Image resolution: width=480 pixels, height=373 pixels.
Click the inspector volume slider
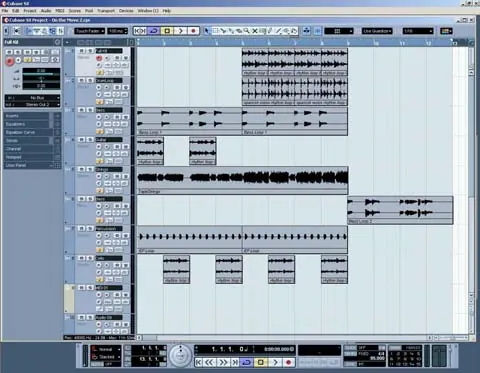pos(41,73)
